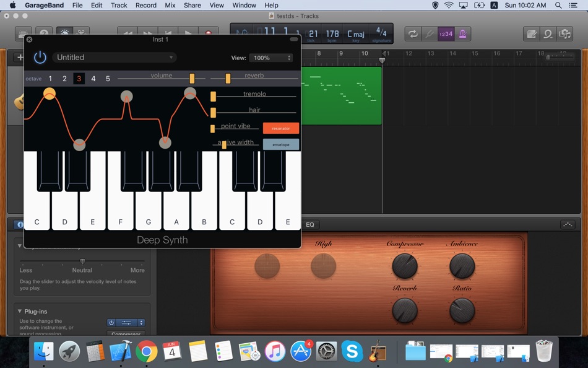Screen dimensions: 588x368
Task: Click the orange resonator button
Action: (281, 128)
